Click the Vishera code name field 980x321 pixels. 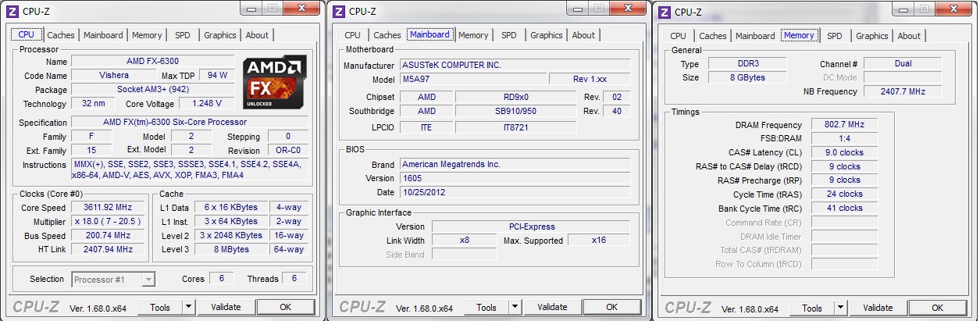114,76
